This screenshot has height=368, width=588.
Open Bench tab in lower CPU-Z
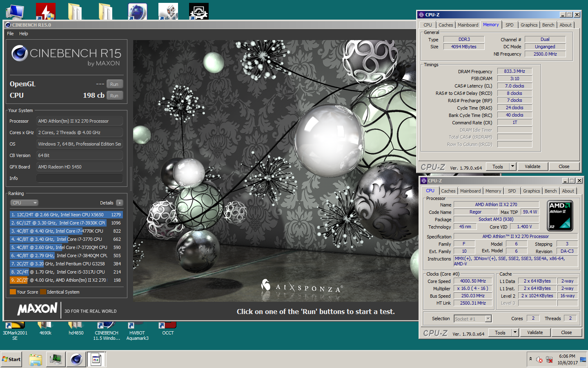click(x=551, y=191)
